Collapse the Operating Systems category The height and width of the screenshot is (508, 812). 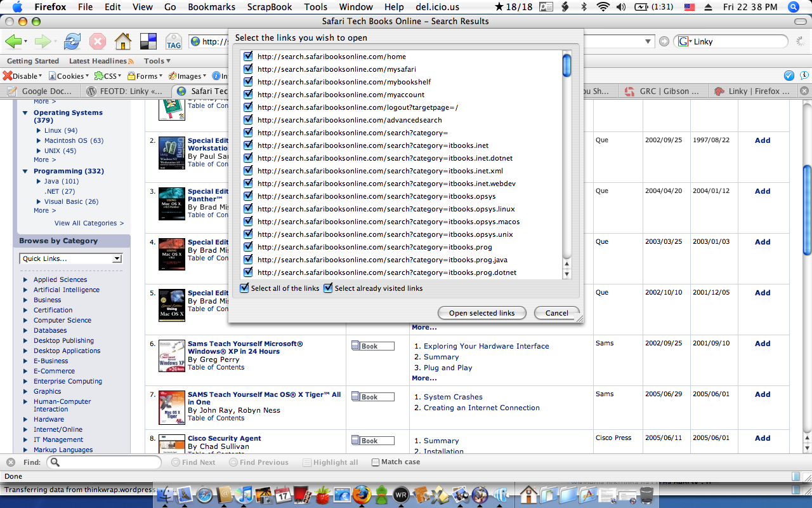click(26, 112)
